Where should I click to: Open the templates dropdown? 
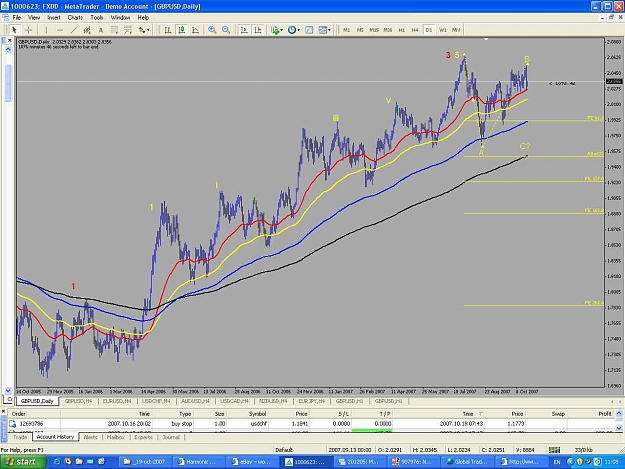point(325,30)
